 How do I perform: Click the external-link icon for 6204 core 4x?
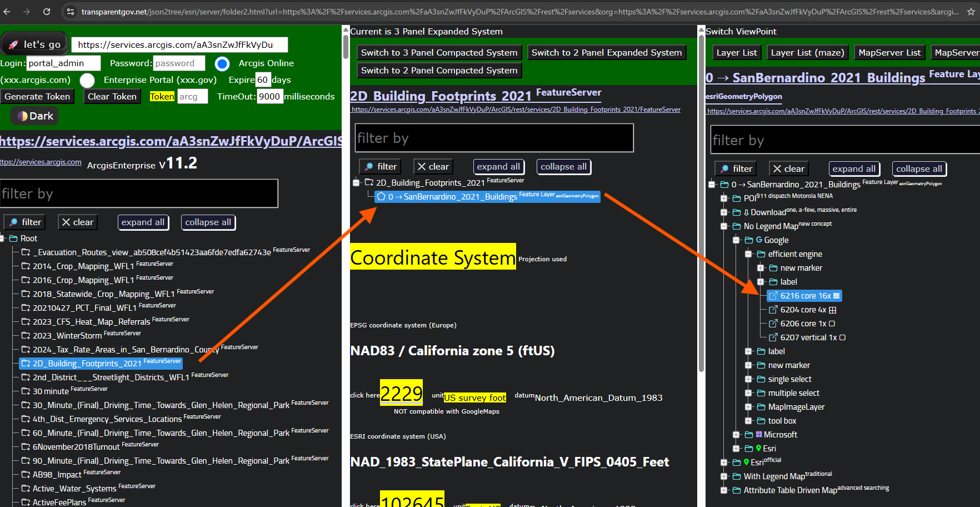(773, 310)
